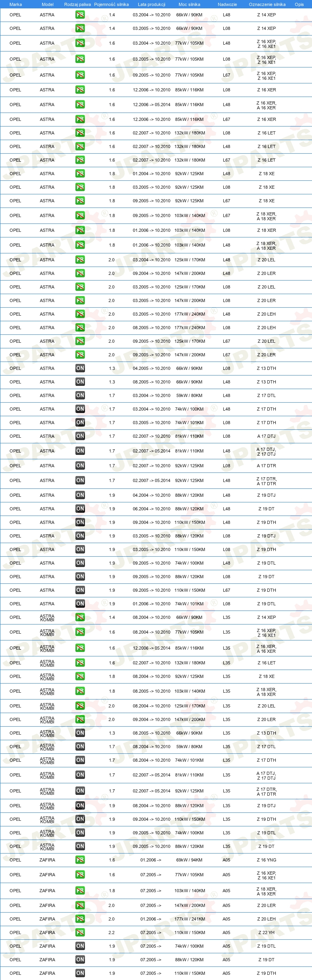Select production date 01.2004 -> 10.2010
Viewport: 312px width, 980px height.
[152, 174]
